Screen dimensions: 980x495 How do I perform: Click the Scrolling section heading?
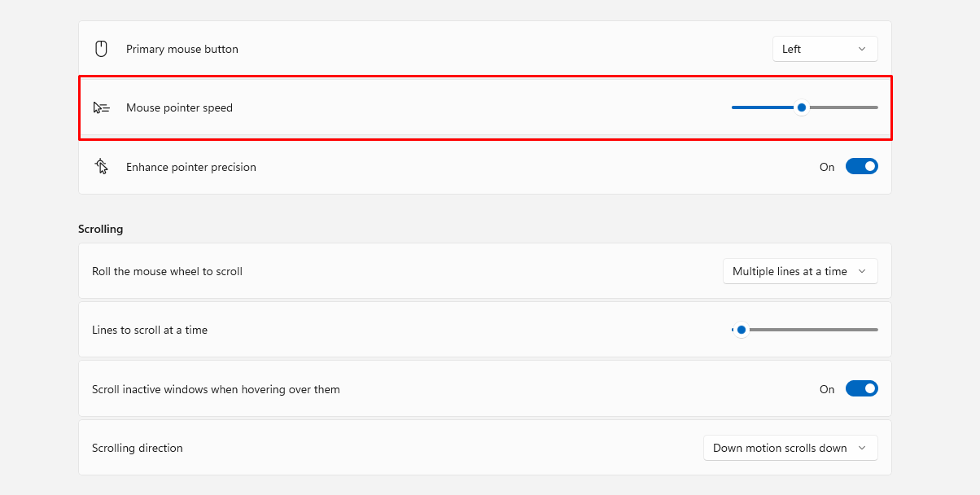(101, 229)
